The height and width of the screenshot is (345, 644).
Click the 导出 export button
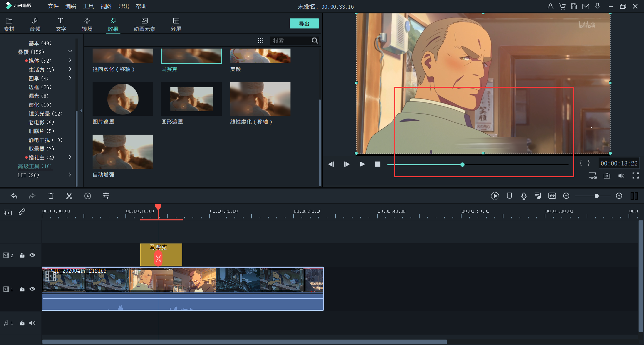304,24
